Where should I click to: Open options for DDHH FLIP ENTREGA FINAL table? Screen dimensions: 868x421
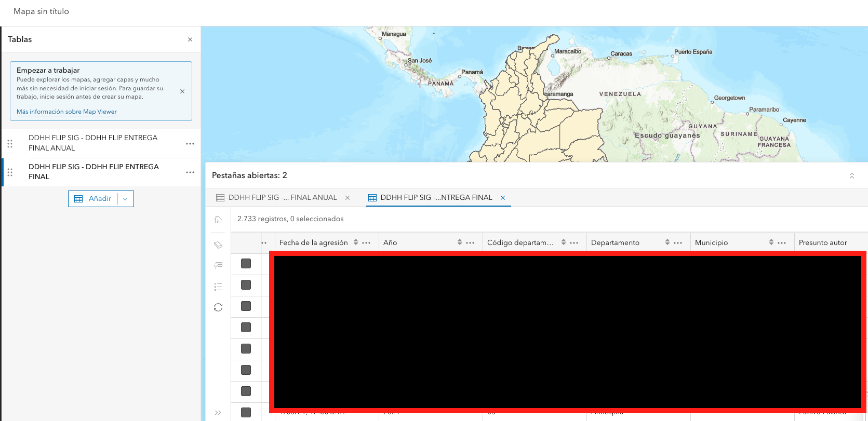[x=190, y=172]
